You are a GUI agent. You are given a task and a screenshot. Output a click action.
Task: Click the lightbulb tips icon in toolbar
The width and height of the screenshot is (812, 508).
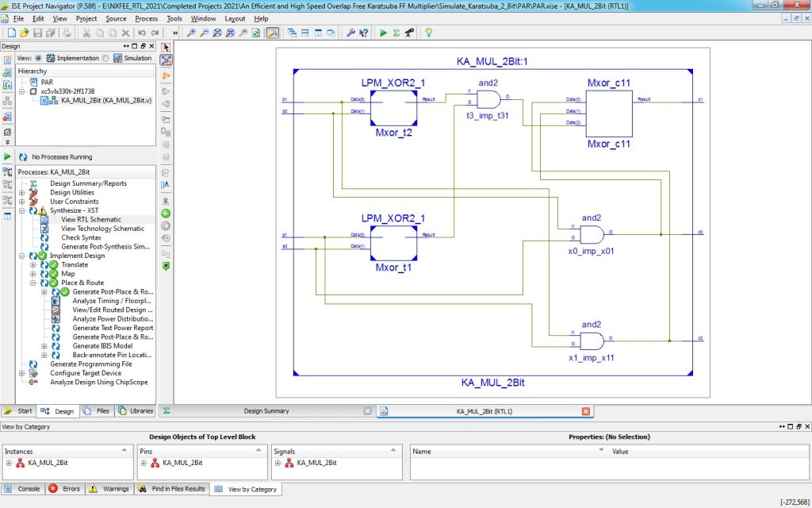pyautogui.click(x=429, y=33)
